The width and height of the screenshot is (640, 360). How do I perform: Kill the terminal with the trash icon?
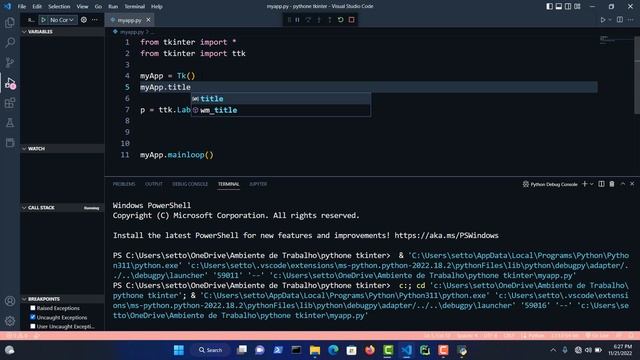coord(612,184)
